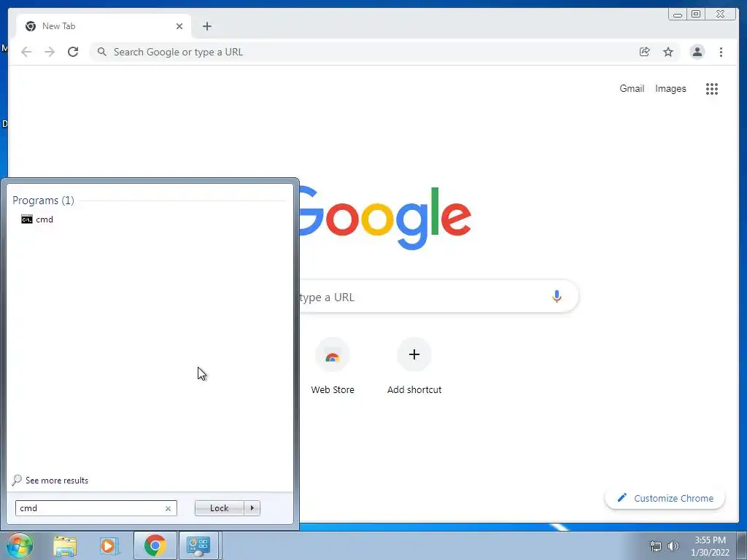The image size is (747, 560).
Task: Open Google Images link
Action: click(670, 88)
